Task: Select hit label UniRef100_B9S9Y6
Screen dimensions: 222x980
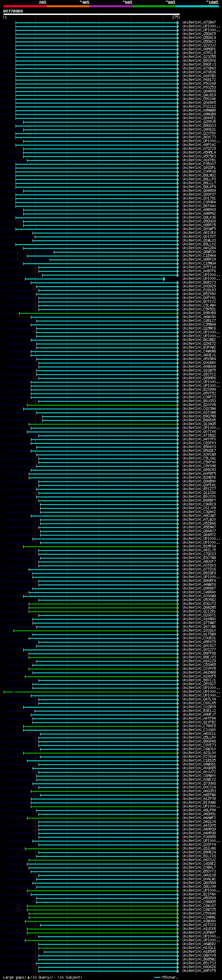Action: click(x=199, y=60)
